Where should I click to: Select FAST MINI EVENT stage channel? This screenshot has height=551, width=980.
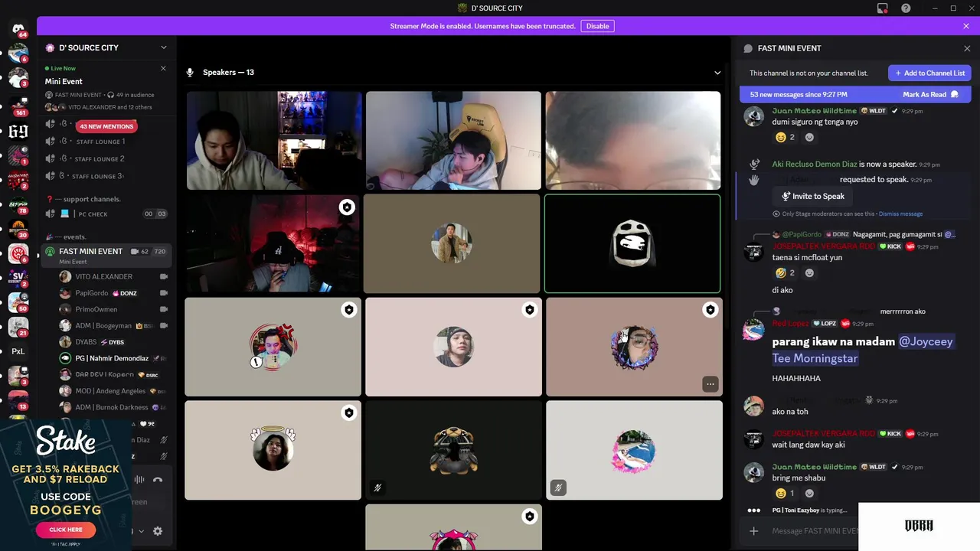(106, 256)
